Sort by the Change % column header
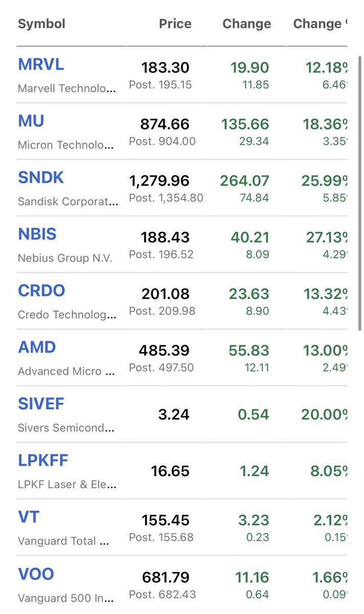The width and height of the screenshot is (364, 614). [x=320, y=24]
